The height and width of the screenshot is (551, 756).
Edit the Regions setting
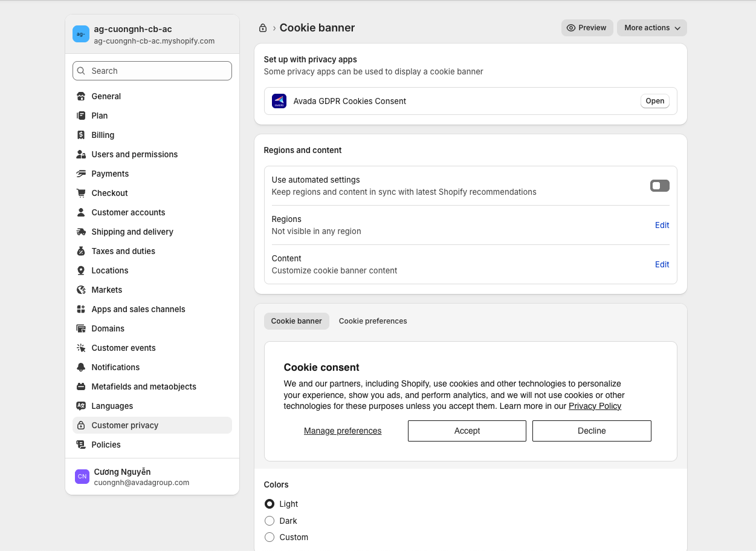(x=662, y=225)
